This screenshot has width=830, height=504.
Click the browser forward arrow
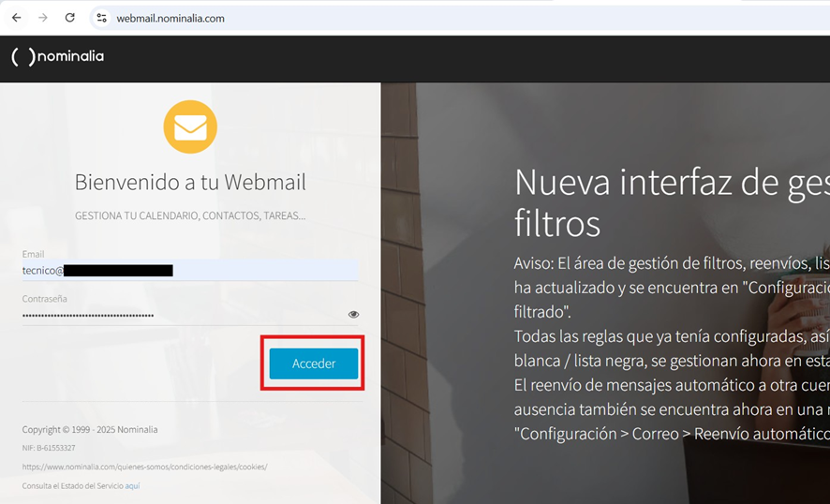(x=43, y=18)
